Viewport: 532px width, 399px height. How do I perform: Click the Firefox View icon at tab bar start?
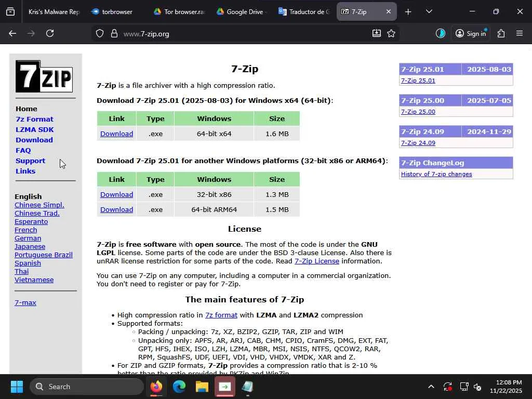click(10, 11)
